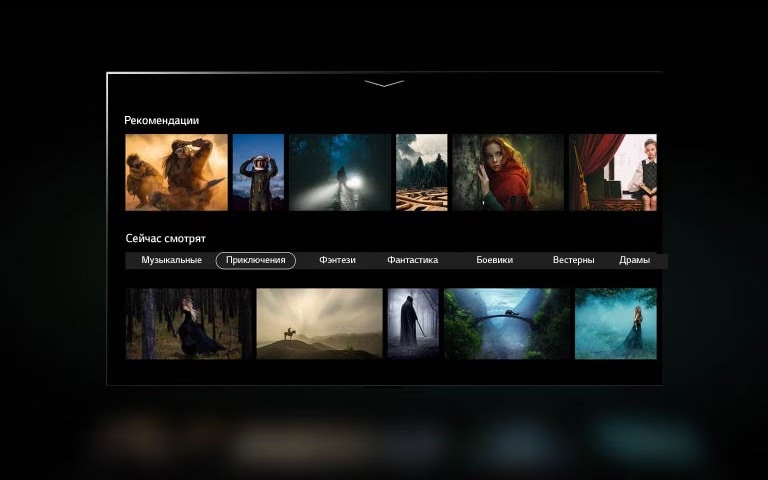The width and height of the screenshot is (768, 480).
Task: Switch to the Фэнтези genre tab
Action: 337,260
